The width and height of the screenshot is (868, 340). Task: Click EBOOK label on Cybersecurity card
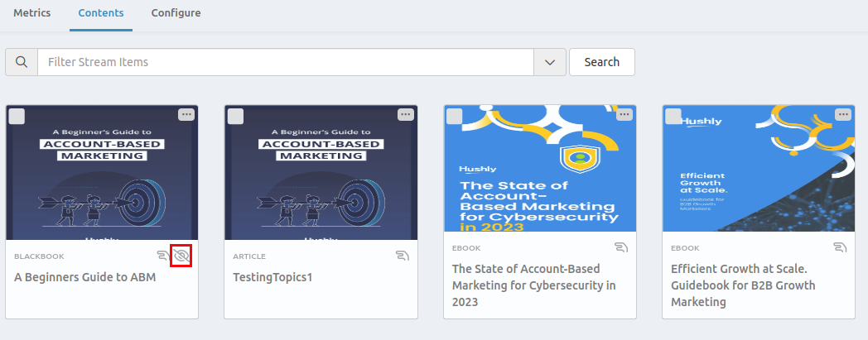coord(466,248)
